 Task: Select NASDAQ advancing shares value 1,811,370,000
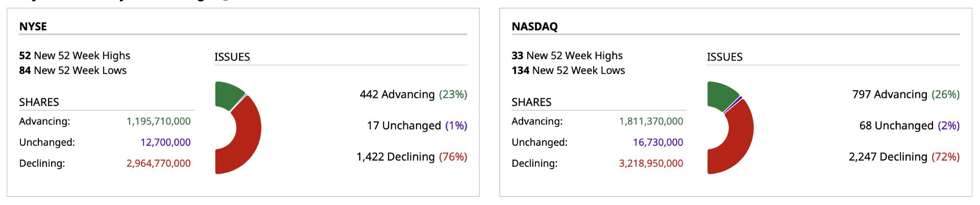pos(651,121)
